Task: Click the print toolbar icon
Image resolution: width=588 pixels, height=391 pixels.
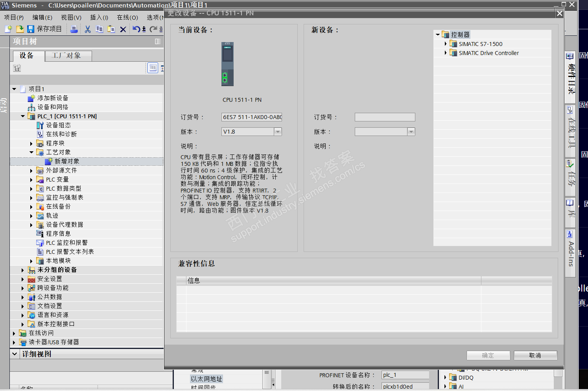Action: click(x=74, y=29)
